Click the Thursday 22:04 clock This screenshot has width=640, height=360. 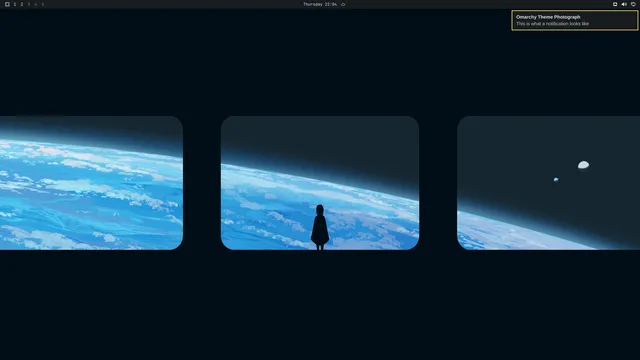320,4
